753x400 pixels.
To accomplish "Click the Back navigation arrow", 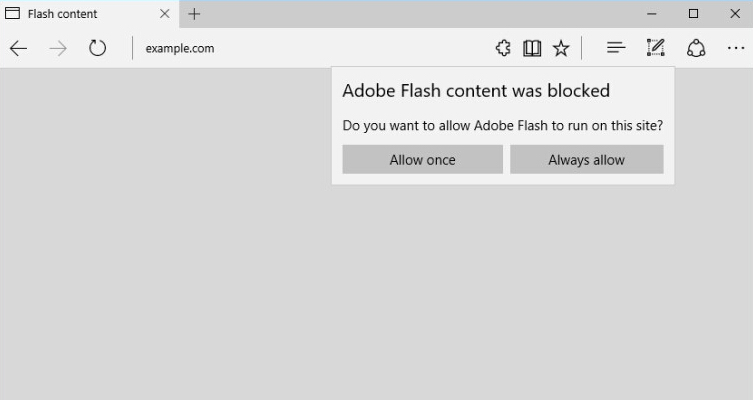I will [18, 48].
